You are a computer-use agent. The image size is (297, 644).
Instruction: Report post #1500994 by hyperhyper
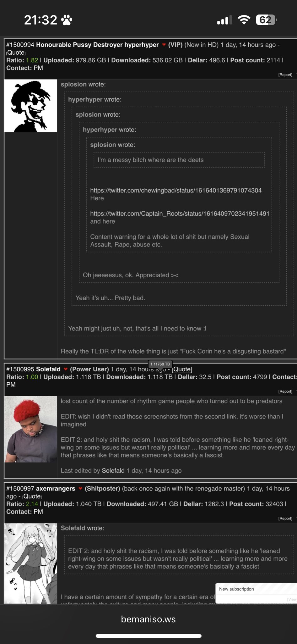click(x=285, y=75)
